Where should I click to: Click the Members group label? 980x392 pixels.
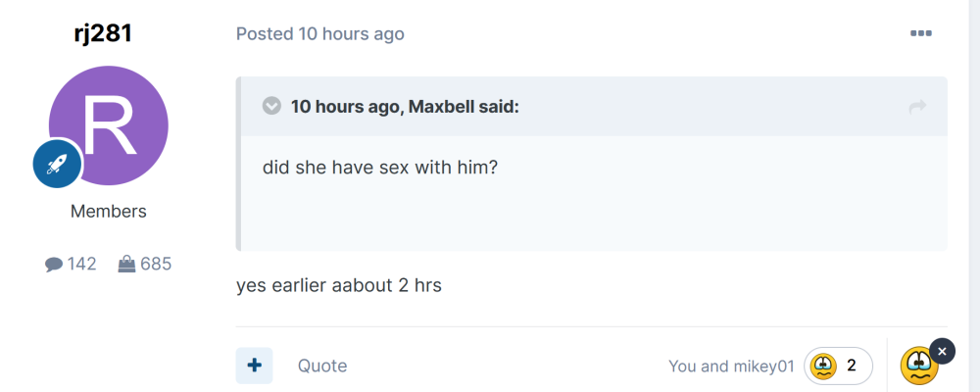click(109, 211)
